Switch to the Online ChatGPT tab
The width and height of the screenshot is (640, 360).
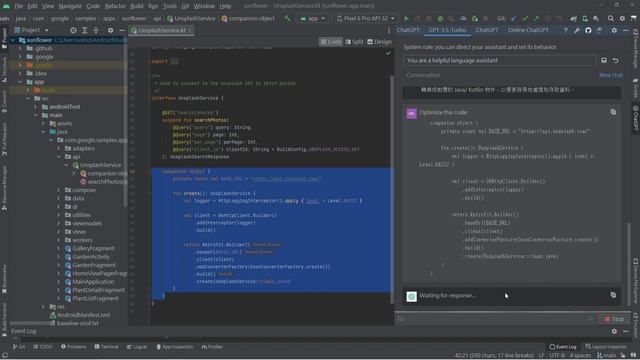[528, 30]
